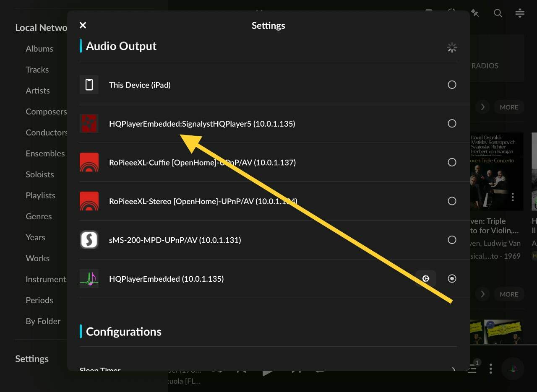The width and height of the screenshot is (537, 392).
Task: Click the iPad device icon
Action: click(89, 85)
